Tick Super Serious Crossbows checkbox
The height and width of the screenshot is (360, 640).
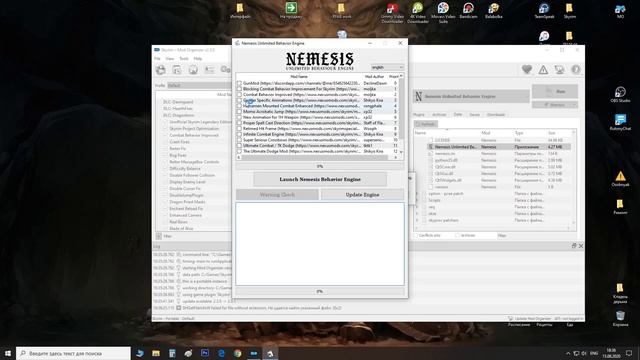(239, 140)
